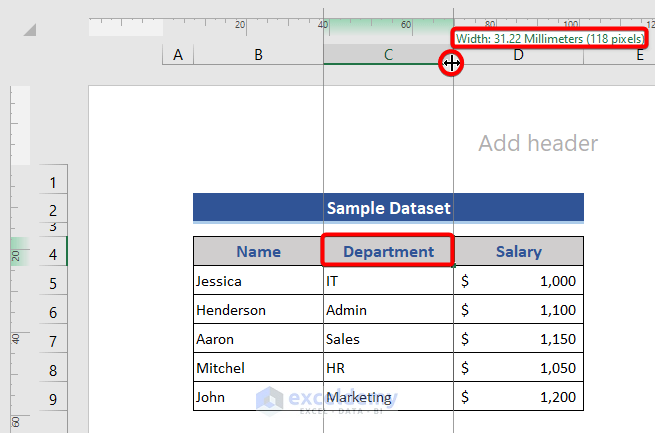This screenshot has height=433, width=655.
Task: Select the Sample Dataset title cell
Action: [x=388, y=207]
